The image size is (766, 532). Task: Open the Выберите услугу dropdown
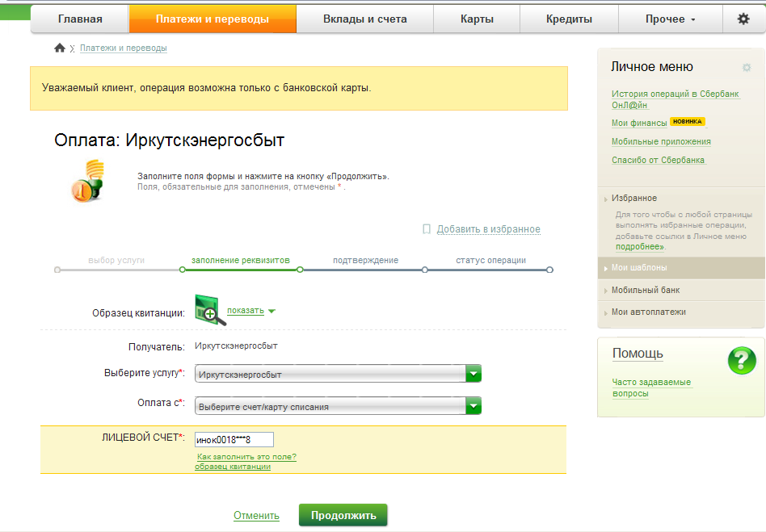(x=338, y=375)
